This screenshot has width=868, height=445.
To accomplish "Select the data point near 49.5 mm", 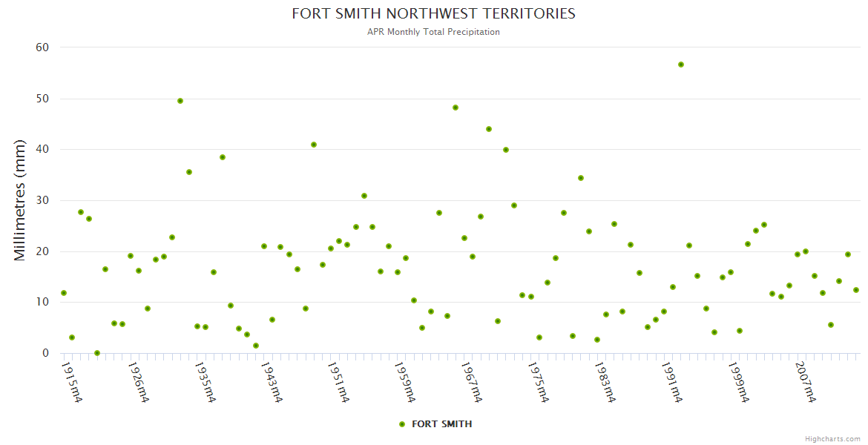I will (x=180, y=101).
